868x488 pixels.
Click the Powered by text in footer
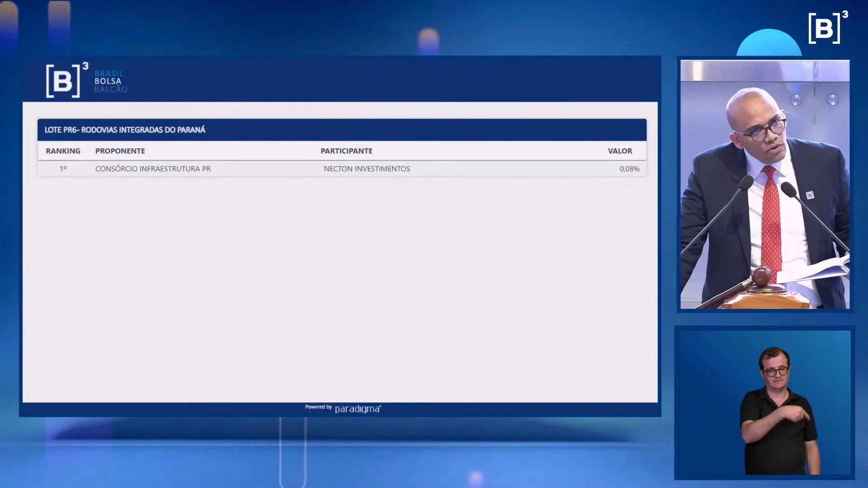(x=318, y=407)
